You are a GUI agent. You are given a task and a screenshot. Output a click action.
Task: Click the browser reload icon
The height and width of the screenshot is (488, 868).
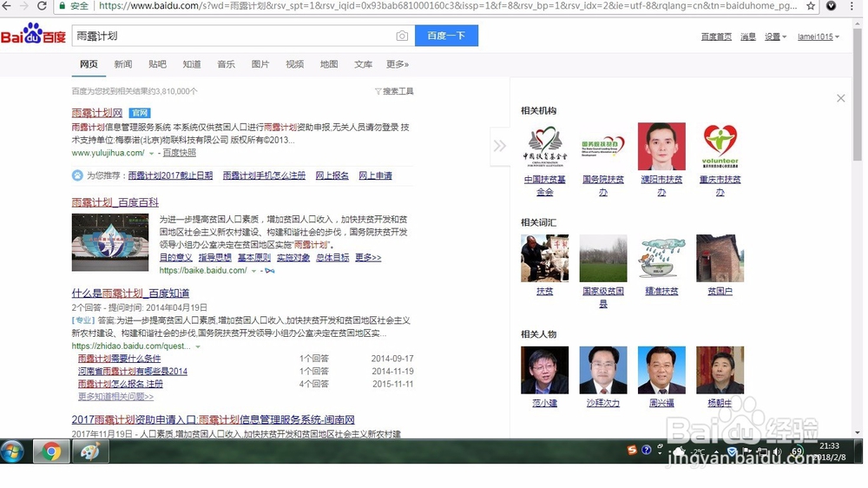coord(42,6)
